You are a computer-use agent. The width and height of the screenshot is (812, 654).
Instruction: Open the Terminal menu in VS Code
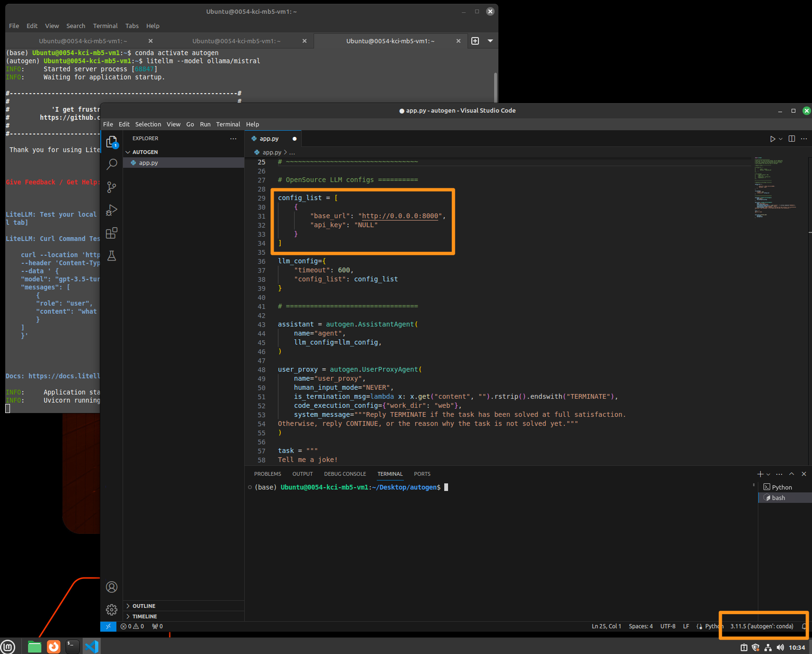(x=228, y=124)
